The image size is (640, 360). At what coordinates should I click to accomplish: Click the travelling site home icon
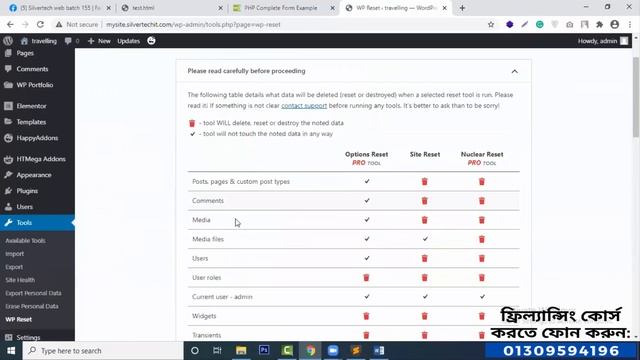(x=24, y=41)
